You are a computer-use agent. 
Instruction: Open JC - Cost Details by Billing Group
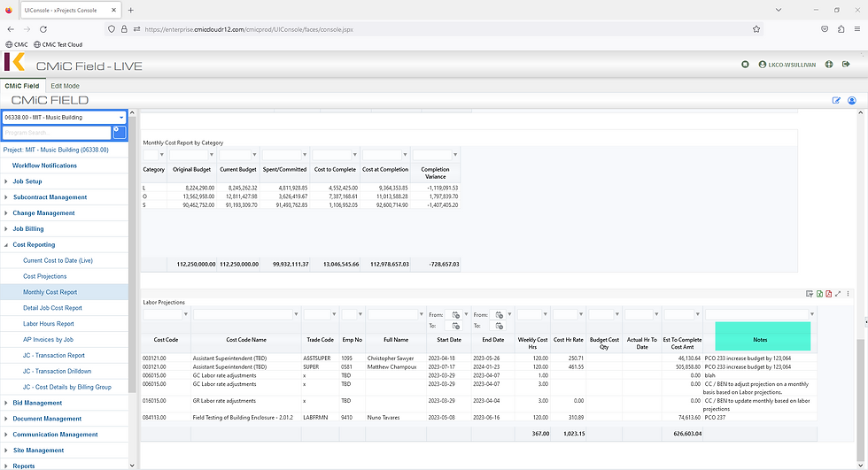tap(67, 387)
